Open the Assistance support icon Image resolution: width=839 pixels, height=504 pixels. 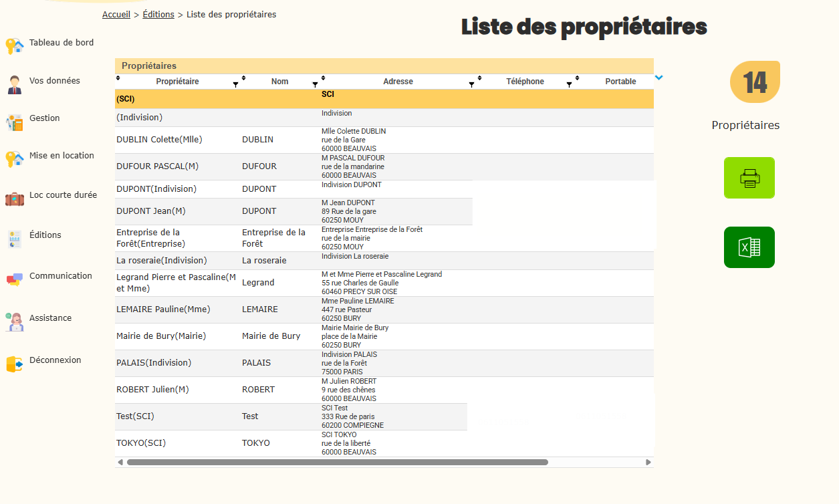15,322
